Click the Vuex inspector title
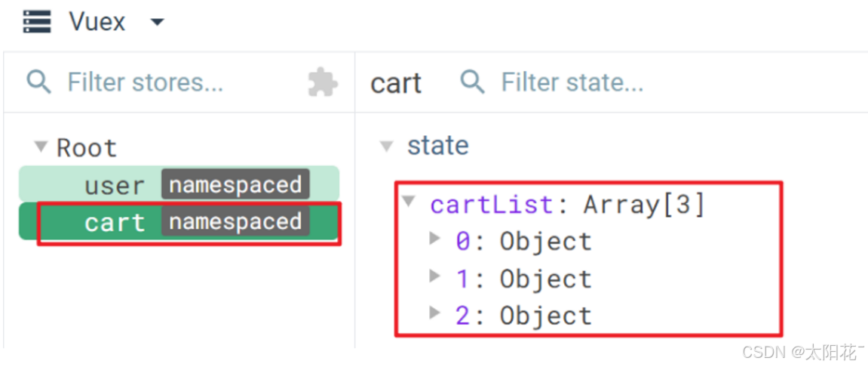 tap(97, 22)
